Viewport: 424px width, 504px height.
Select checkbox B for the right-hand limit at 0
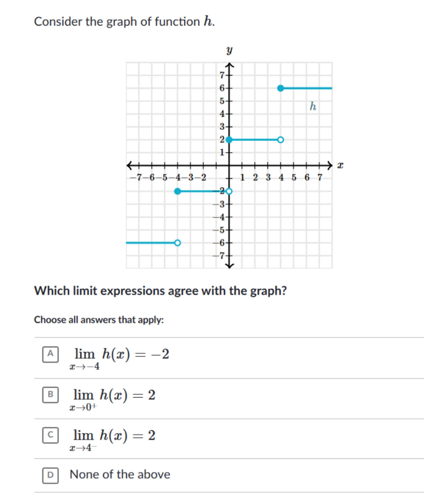point(50,394)
